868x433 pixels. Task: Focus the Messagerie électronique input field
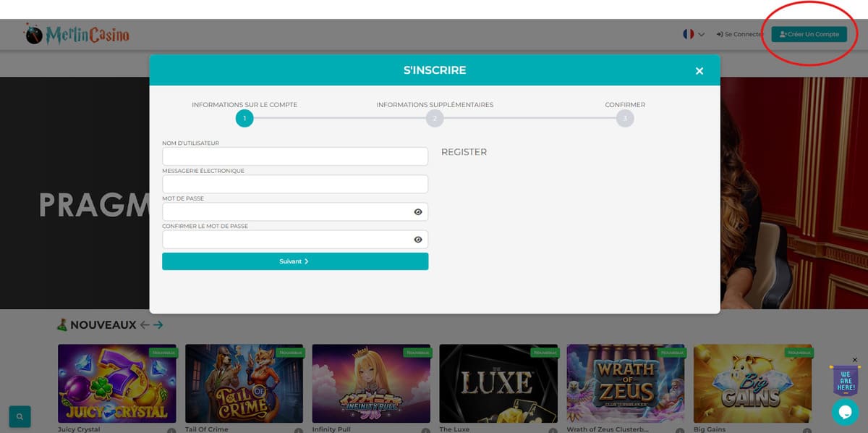pyautogui.click(x=295, y=184)
